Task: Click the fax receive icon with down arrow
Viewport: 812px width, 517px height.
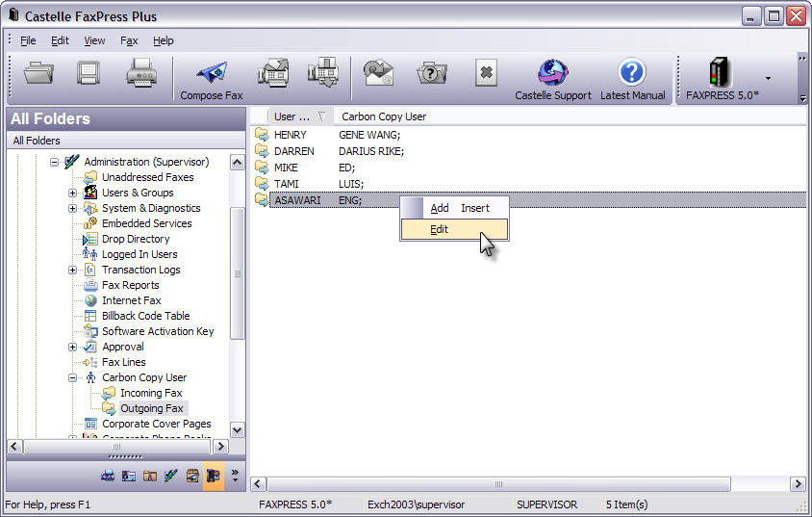Action: (x=323, y=72)
